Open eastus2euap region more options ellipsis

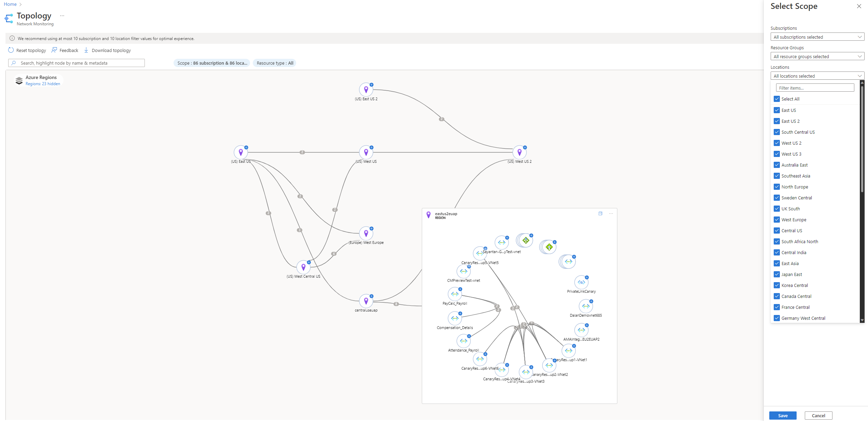(x=611, y=214)
